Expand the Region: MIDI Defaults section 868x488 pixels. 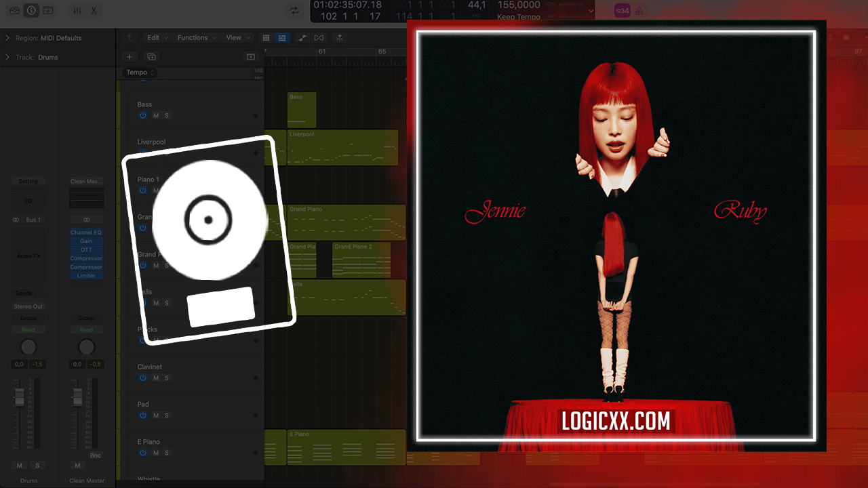click(x=7, y=38)
